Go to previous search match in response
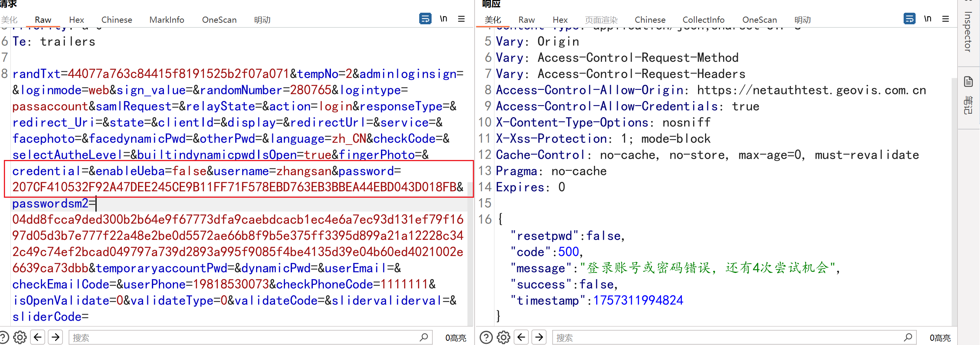This screenshot has height=345, width=980. click(521, 337)
